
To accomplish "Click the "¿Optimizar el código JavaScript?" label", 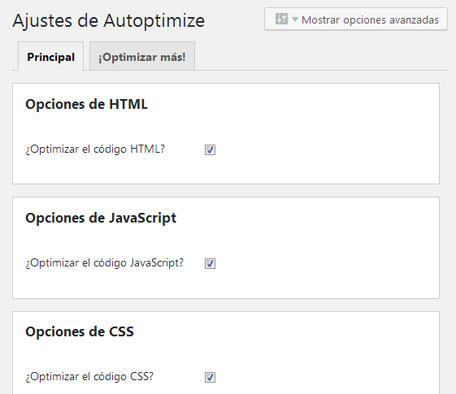I will 105,263.
